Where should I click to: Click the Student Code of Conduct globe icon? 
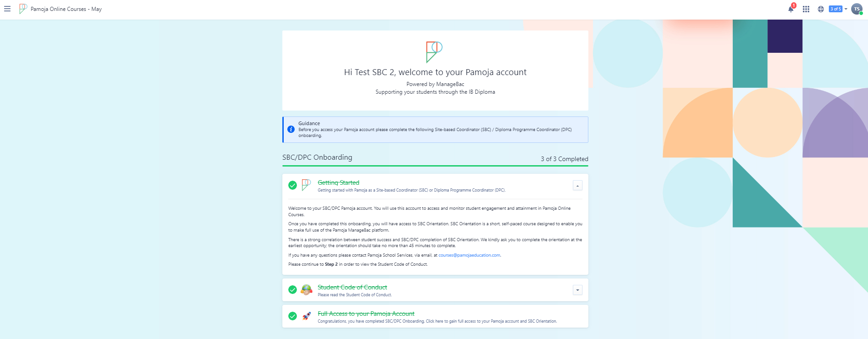point(306,290)
